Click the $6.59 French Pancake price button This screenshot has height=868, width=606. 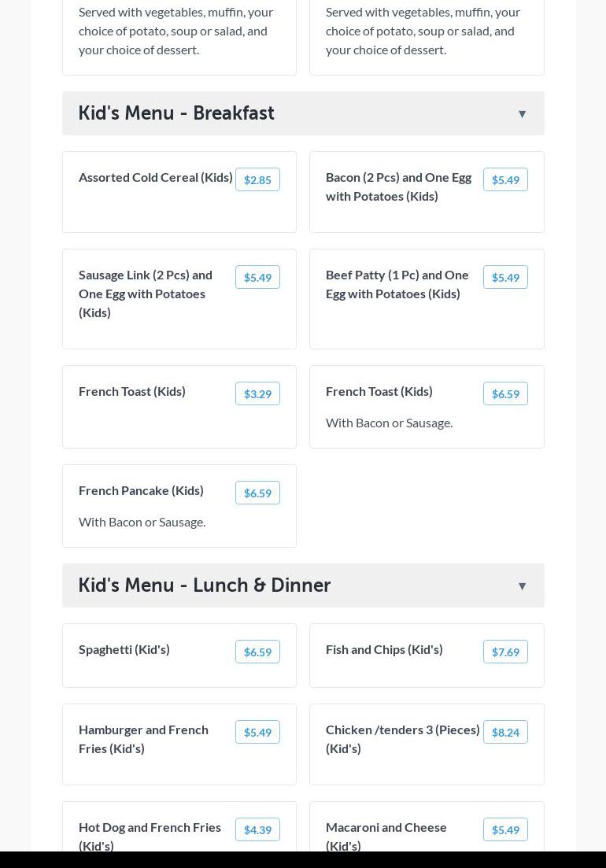(x=257, y=493)
